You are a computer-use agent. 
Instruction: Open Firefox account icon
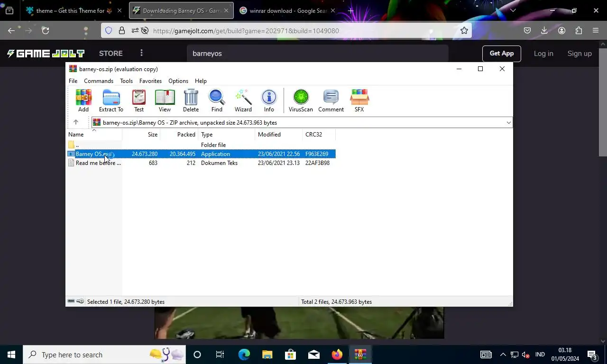coord(561,30)
